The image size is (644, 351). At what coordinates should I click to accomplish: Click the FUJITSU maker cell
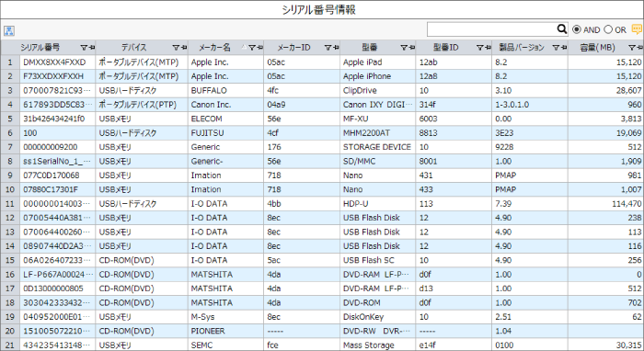pos(225,133)
